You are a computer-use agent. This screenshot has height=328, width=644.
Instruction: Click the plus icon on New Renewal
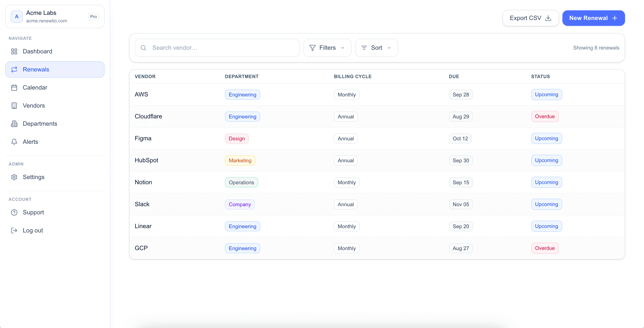coord(615,18)
